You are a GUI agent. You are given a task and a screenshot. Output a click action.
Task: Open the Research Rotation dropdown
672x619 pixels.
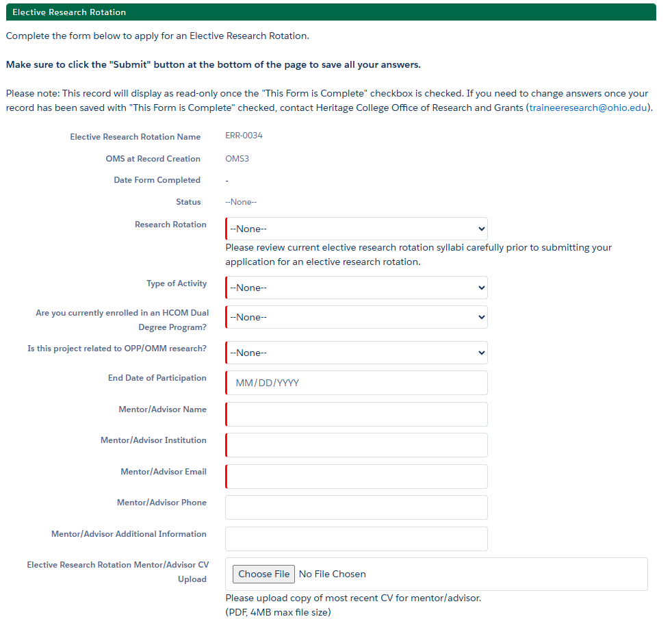click(356, 229)
